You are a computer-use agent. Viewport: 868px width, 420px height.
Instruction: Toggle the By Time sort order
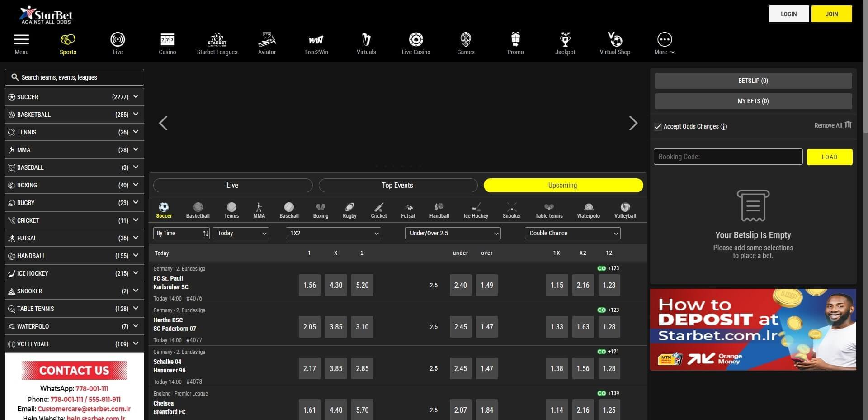click(205, 234)
